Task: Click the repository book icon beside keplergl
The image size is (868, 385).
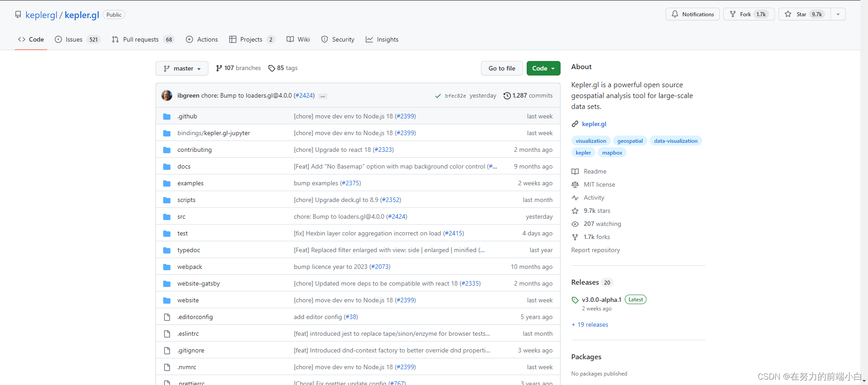Action: click(x=18, y=14)
